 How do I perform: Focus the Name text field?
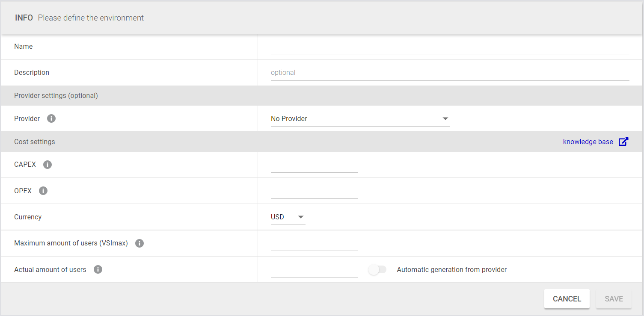tap(450, 47)
